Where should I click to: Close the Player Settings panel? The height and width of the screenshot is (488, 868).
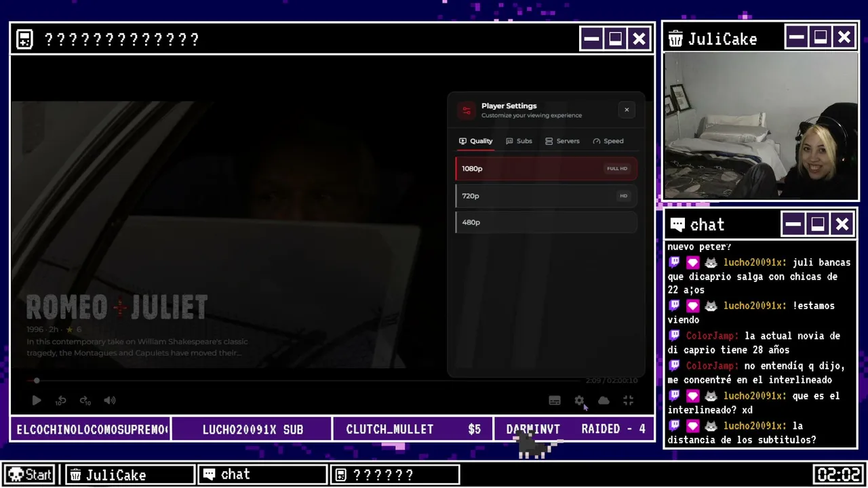[627, 110]
